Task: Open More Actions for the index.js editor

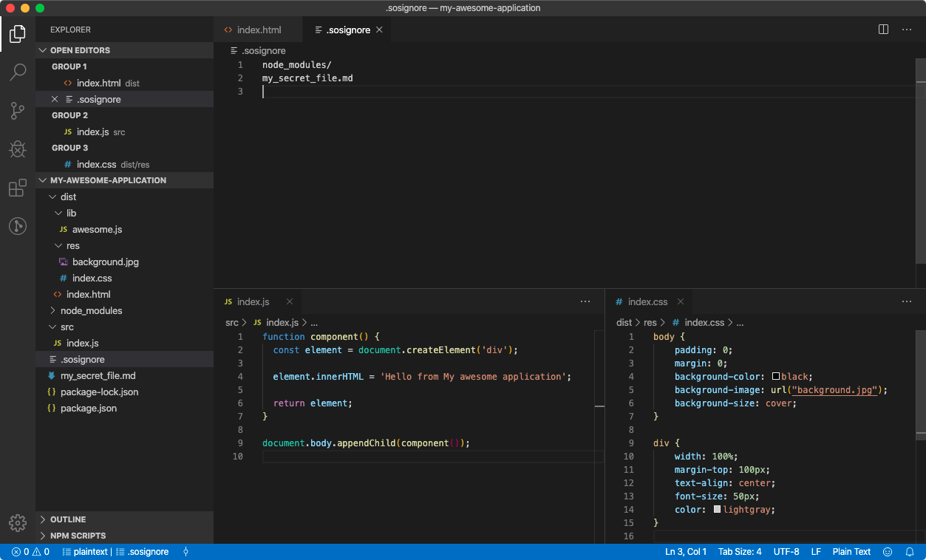Action: tap(585, 301)
